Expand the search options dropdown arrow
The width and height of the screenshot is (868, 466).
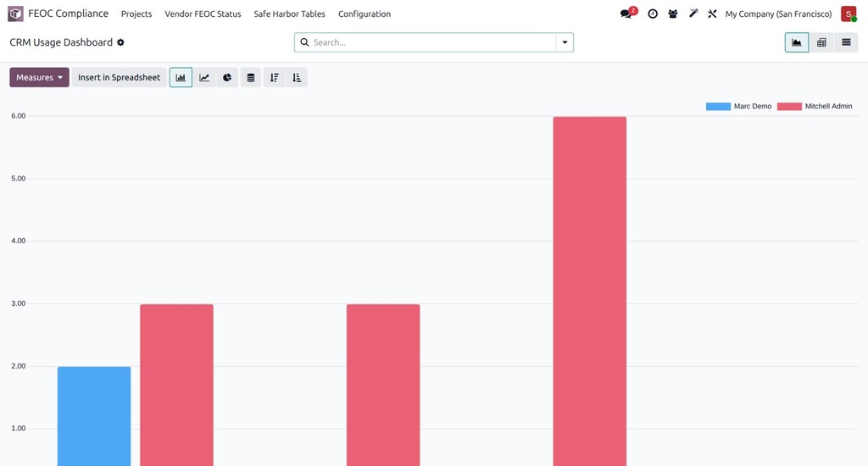pos(565,42)
